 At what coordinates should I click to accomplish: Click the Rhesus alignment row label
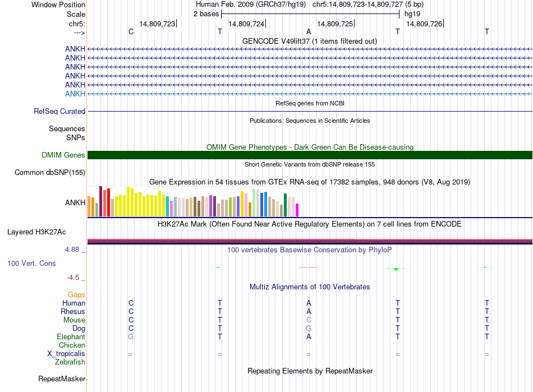(x=73, y=311)
